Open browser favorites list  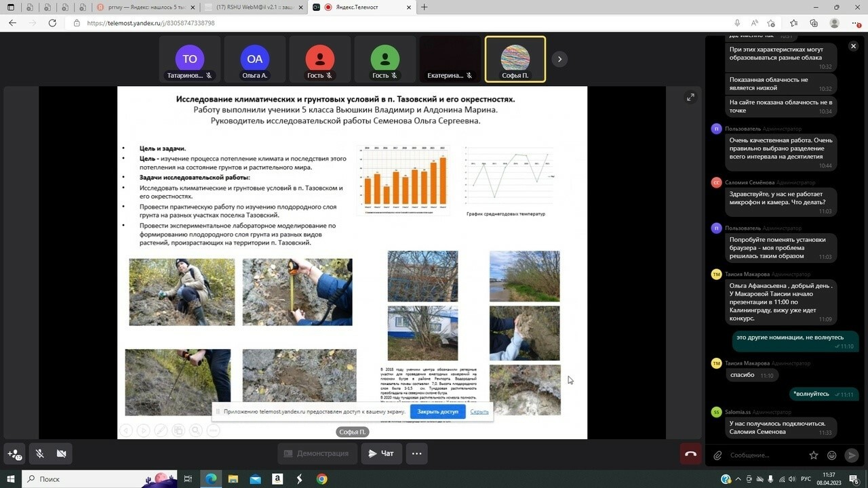tap(794, 23)
